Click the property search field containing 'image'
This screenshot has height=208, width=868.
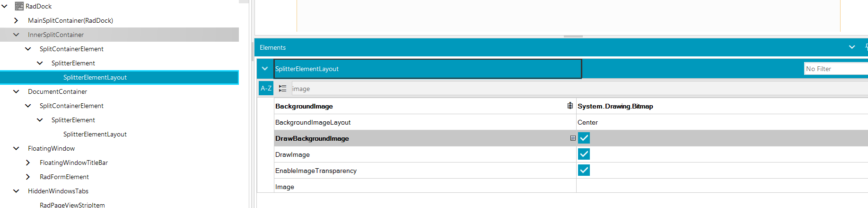(426, 89)
